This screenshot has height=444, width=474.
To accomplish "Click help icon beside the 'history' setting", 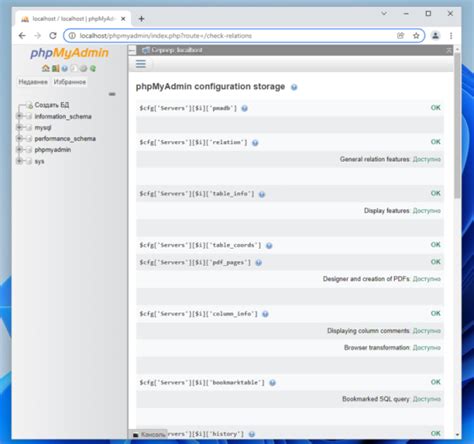I will (x=252, y=434).
